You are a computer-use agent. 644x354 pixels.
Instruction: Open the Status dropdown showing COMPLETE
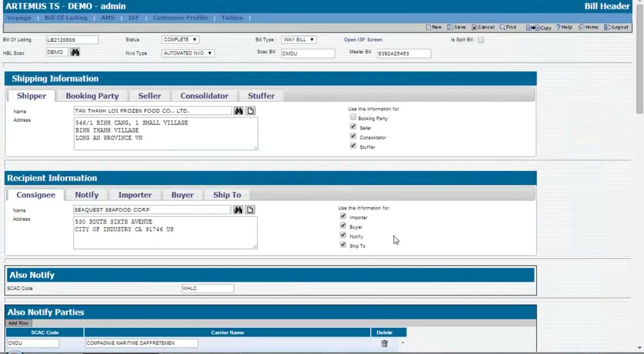(x=180, y=40)
